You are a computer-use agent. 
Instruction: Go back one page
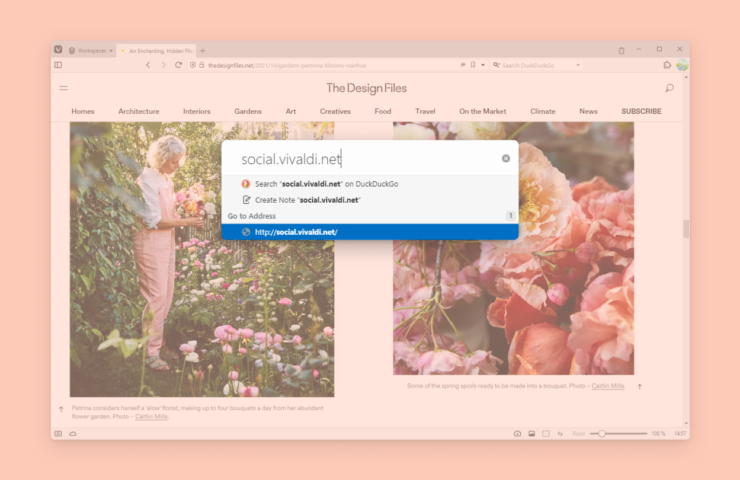pyautogui.click(x=148, y=65)
